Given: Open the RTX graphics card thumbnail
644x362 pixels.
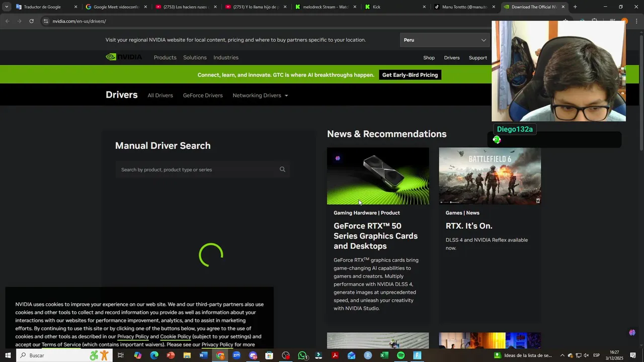Looking at the screenshot, I should (378, 176).
